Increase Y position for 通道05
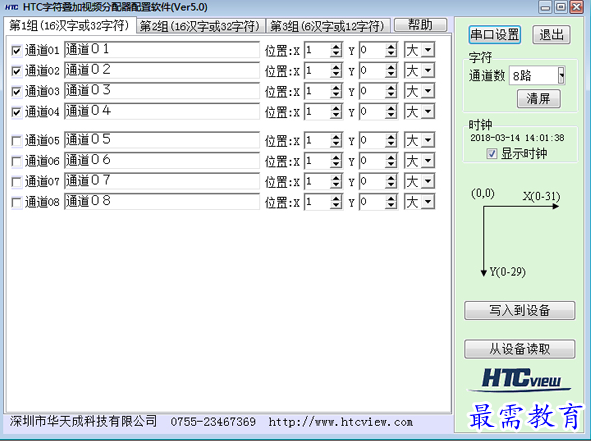The width and height of the screenshot is (591, 448). (391, 137)
